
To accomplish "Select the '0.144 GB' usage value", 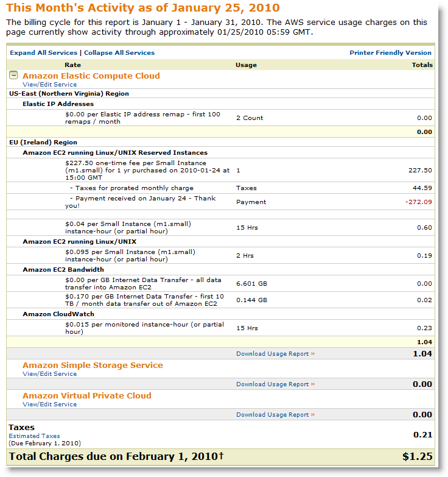I will [x=251, y=300].
